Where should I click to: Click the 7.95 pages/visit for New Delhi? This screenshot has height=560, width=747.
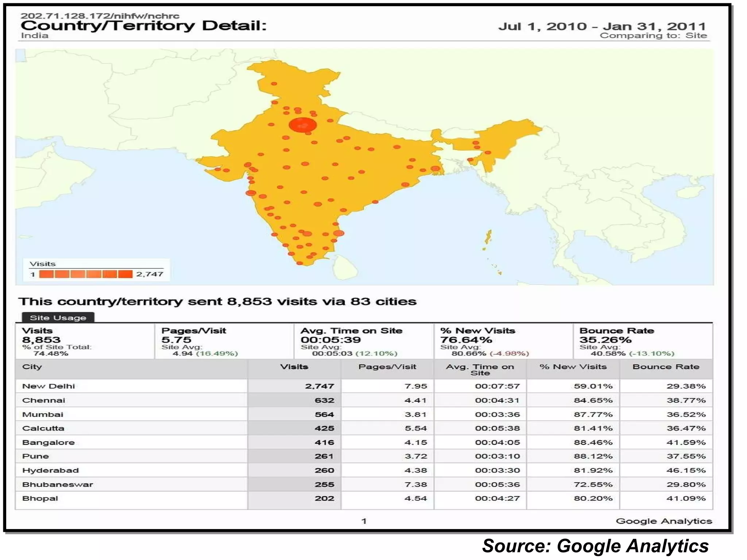tap(416, 386)
